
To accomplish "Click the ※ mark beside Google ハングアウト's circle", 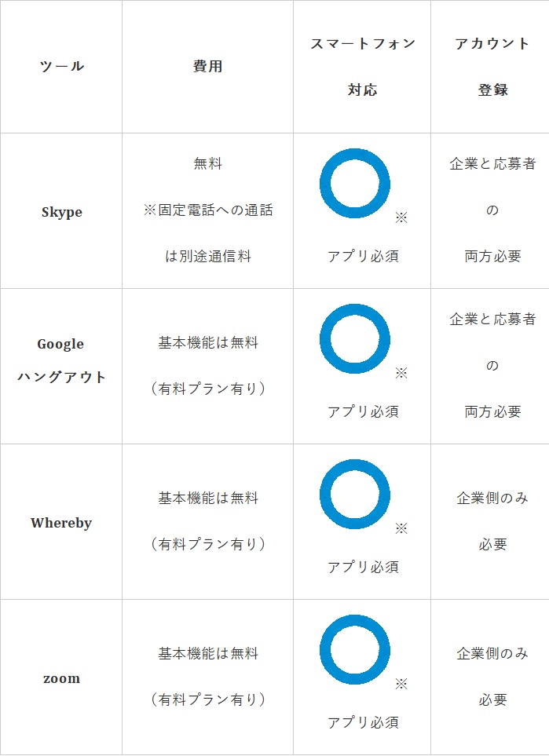I will tap(401, 373).
